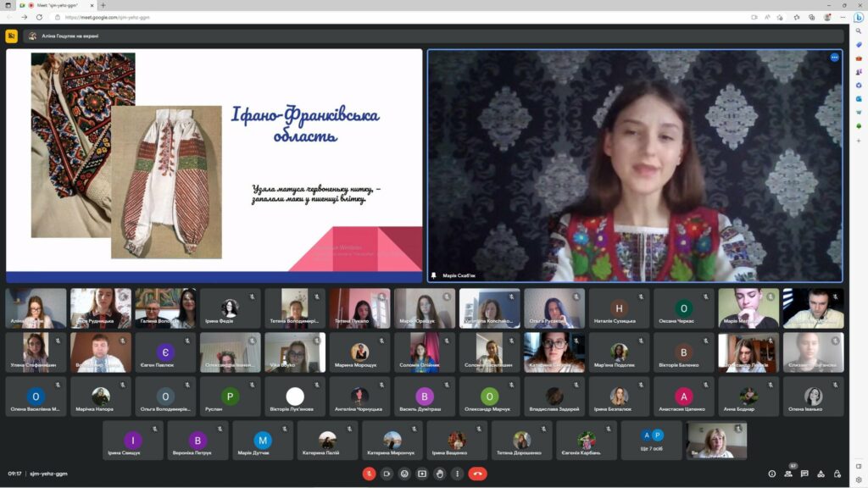Open the three-dot more options menu
868x488 pixels.
(458, 474)
